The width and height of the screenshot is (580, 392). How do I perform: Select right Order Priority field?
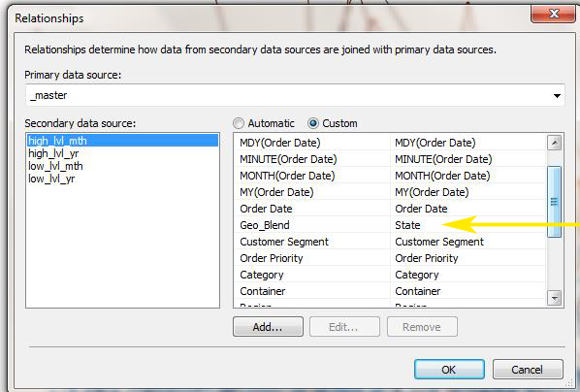(x=427, y=258)
